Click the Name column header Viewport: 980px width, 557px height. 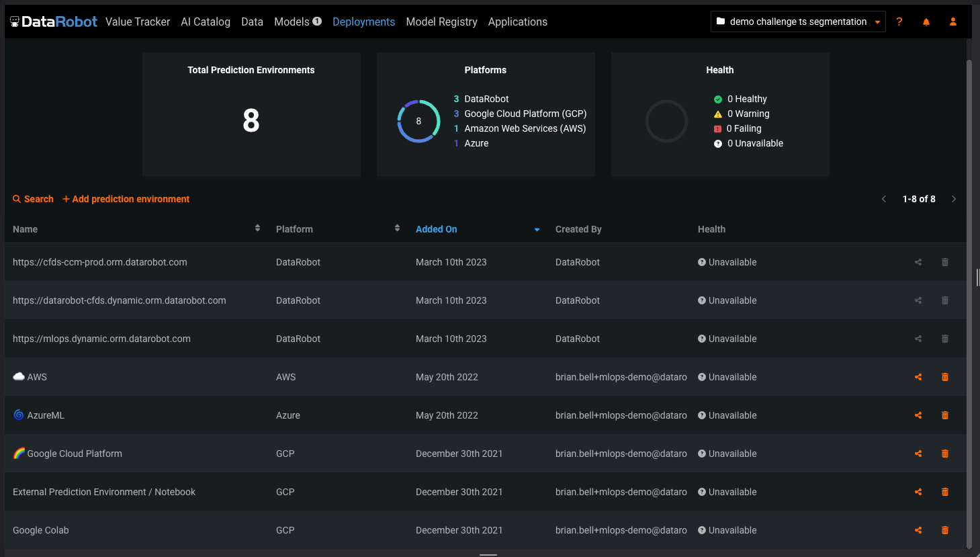(25, 229)
